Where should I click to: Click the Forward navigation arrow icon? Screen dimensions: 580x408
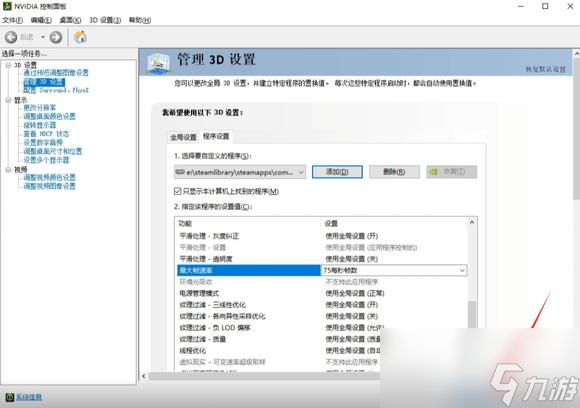tap(56, 37)
